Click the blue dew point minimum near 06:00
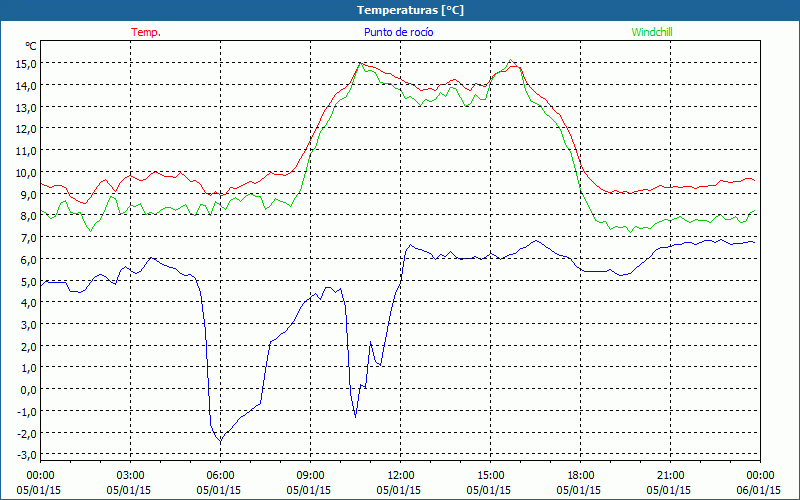 tap(221, 440)
